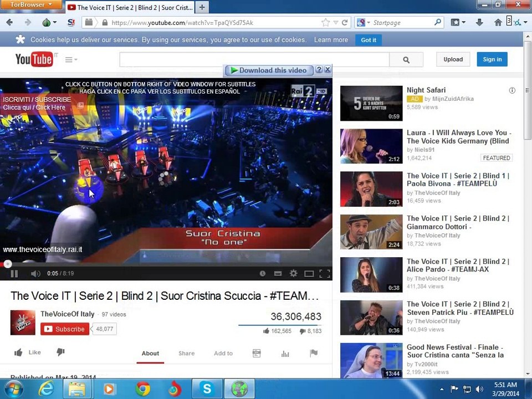Click the Upload button
Image resolution: width=532 pixels, height=399 pixels.
(453, 59)
